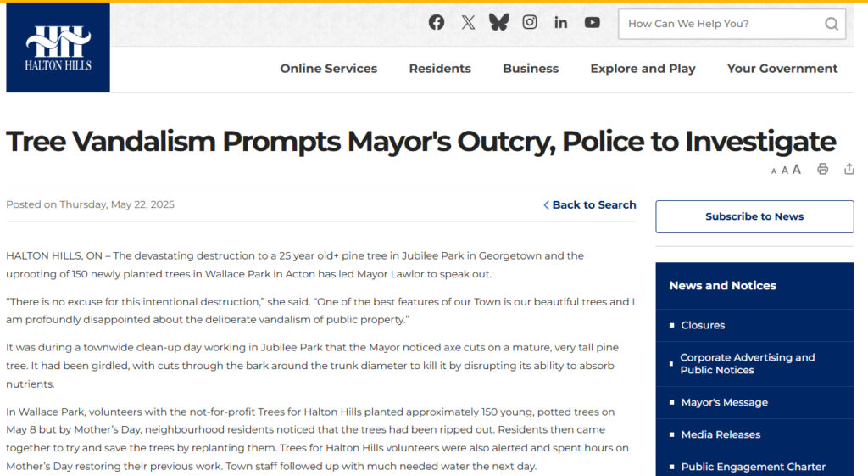Click the search magnifier icon
868x476 pixels.
click(832, 24)
